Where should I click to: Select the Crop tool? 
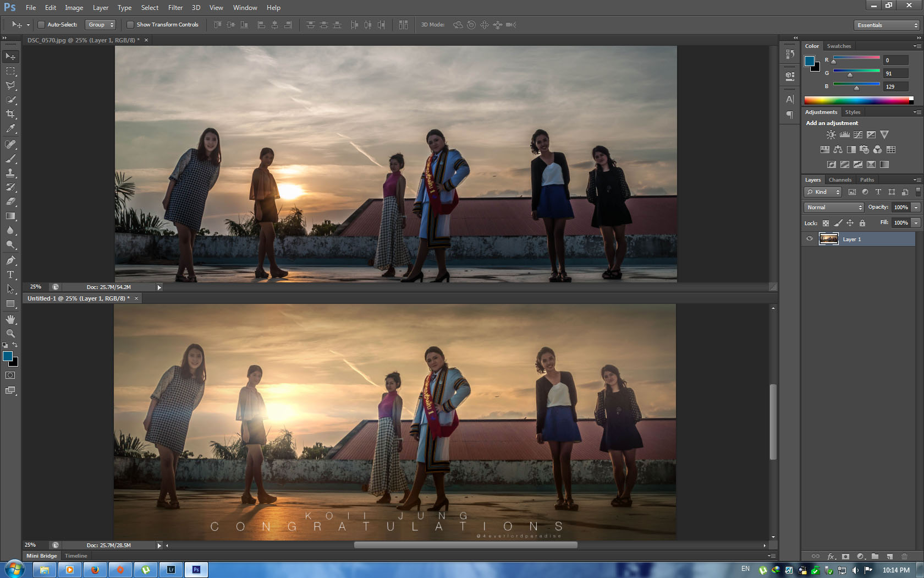[x=10, y=114]
